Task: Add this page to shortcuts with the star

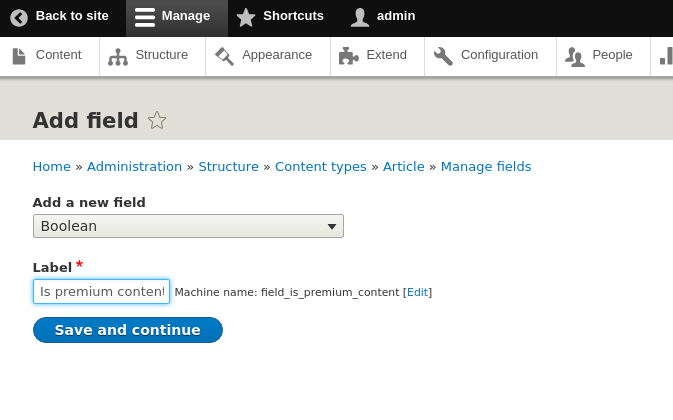Action: click(x=157, y=120)
